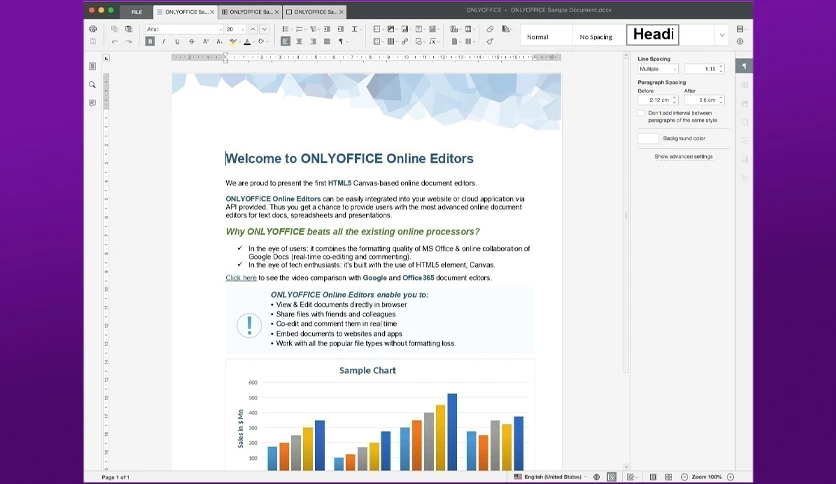Image resolution: width=836 pixels, height=484 pixels.
Task: Toggle Strikethrough formatting
Action: click(x=191, y=41)
